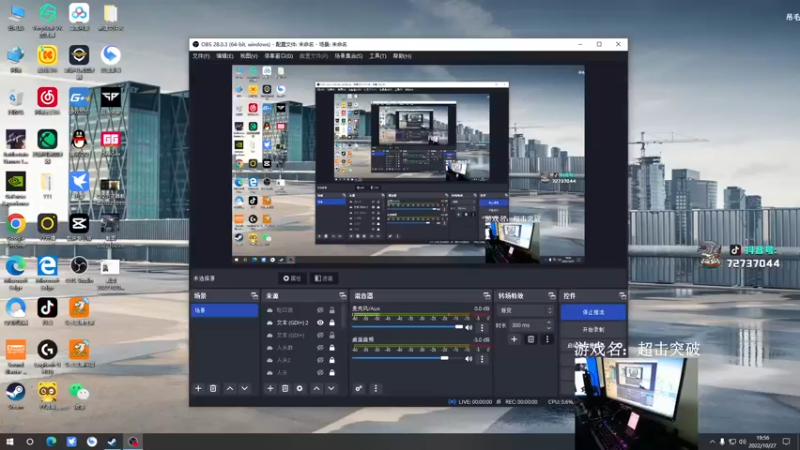Open transition three-dot options menu

(547, 339)
